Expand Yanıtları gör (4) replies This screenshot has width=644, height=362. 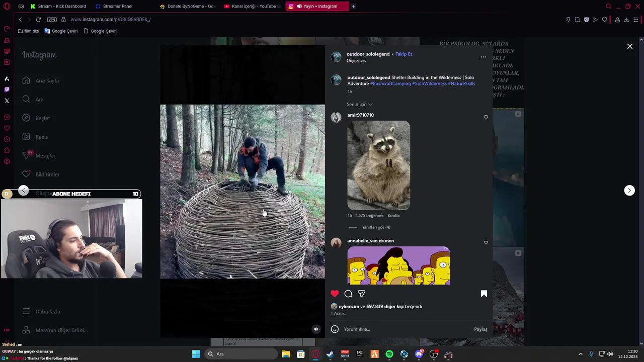pyautogui.click(x=376, y=227)
